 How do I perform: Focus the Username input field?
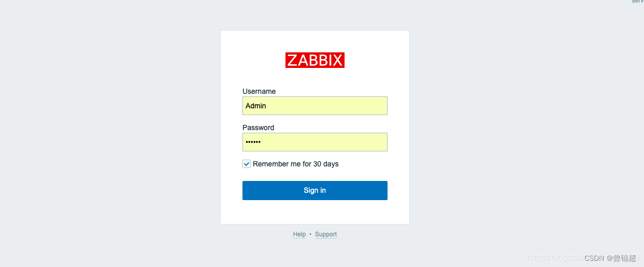(315, 106)
